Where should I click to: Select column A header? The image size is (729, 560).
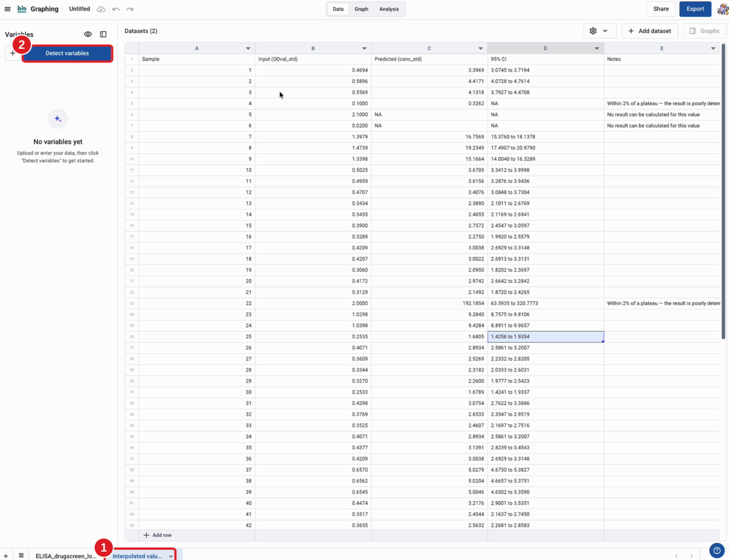(x=197, y=48)
